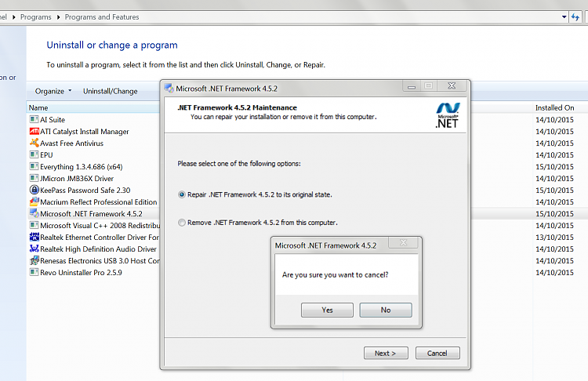Select ATI Catalyst Install Manager entry
This screenshot has height=381, width=588.
[x=85, y=131]
